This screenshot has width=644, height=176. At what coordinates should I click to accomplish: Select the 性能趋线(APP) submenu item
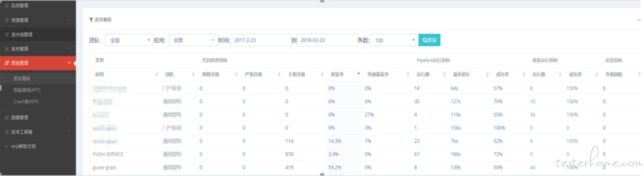(x=27, y=90)
